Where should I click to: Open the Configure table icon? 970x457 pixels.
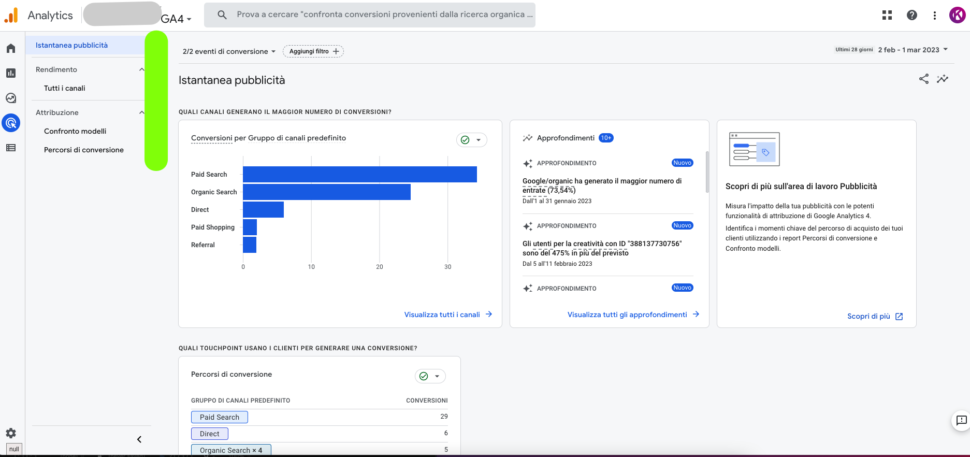coord(11,148)
